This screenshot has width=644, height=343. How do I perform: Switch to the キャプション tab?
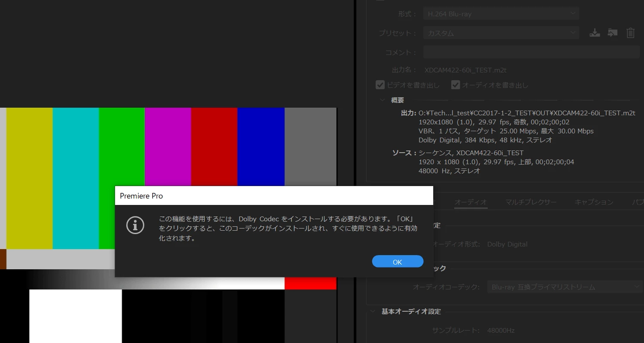[594, 202]
